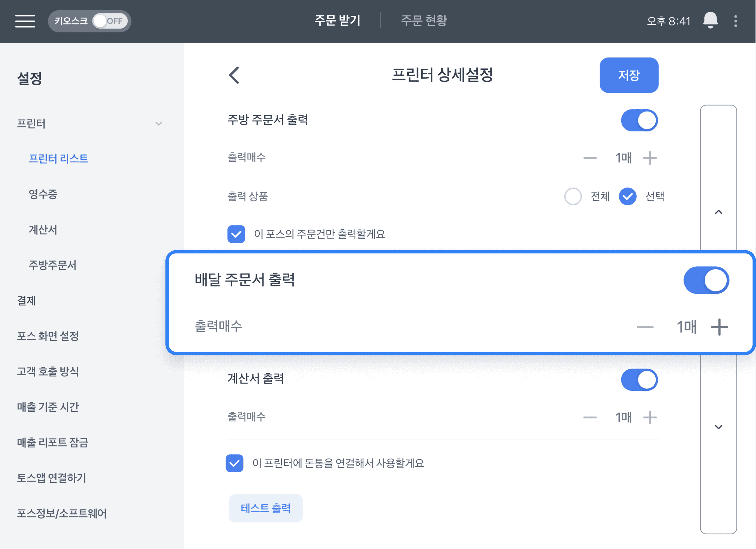The width and height of the screenshot is (756, 549).
Task: Turn off 배달 주문서 출력 toggle
Action: click(x=706, y=280)
